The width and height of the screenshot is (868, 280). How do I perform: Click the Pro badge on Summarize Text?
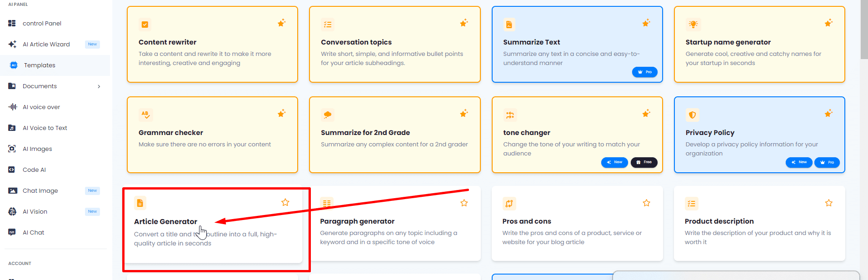tap(644, 72)
